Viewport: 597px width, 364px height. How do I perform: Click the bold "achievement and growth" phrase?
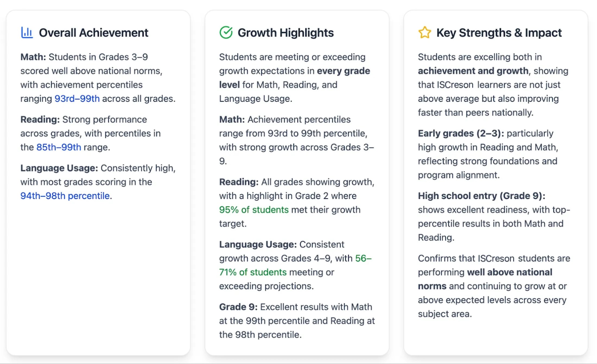pos(473,71)
